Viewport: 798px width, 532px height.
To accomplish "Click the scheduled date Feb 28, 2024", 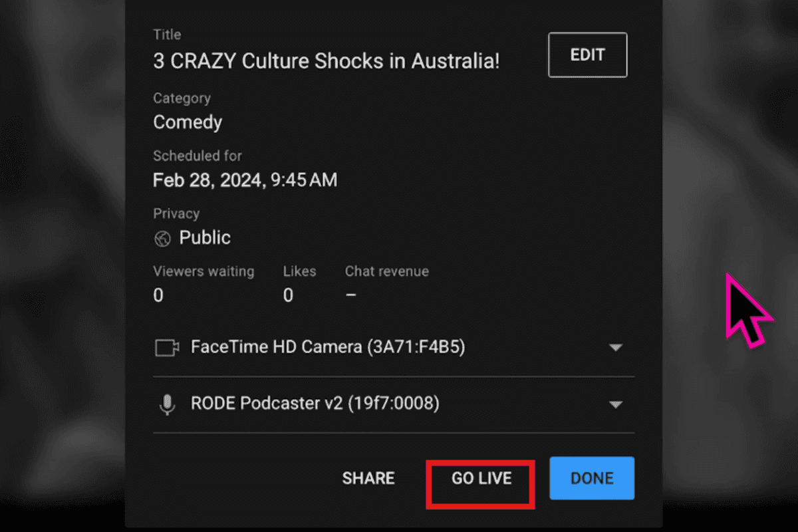I will [245, 180].
